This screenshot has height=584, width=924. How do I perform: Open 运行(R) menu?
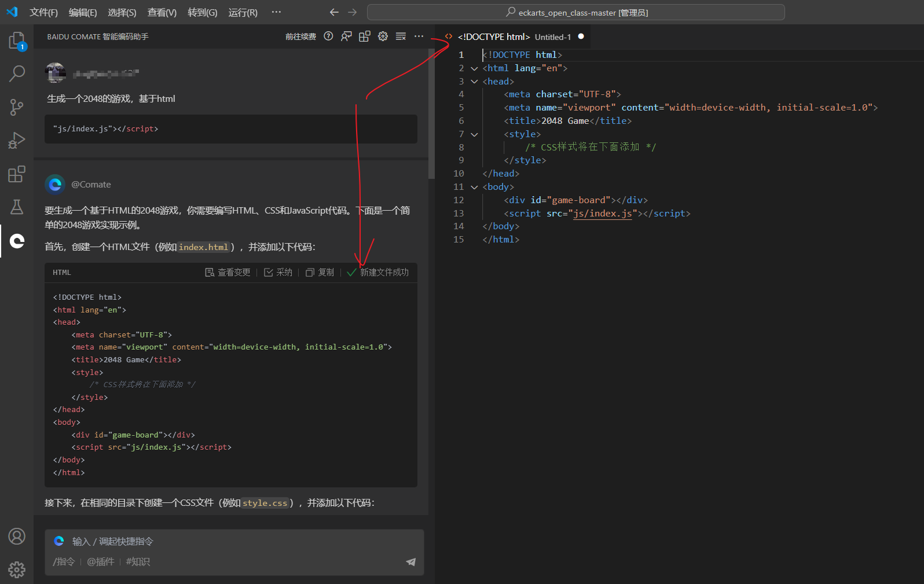243,12
